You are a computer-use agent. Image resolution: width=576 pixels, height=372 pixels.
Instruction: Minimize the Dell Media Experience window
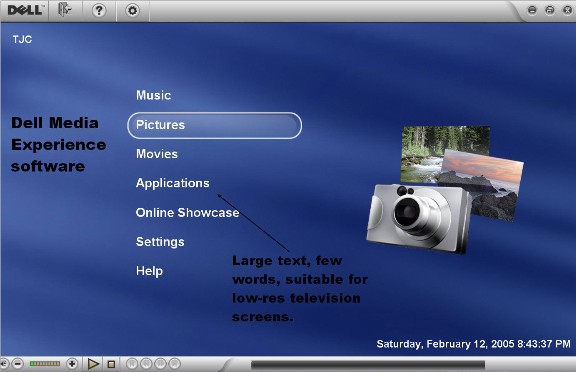click(x=532, y=10)
